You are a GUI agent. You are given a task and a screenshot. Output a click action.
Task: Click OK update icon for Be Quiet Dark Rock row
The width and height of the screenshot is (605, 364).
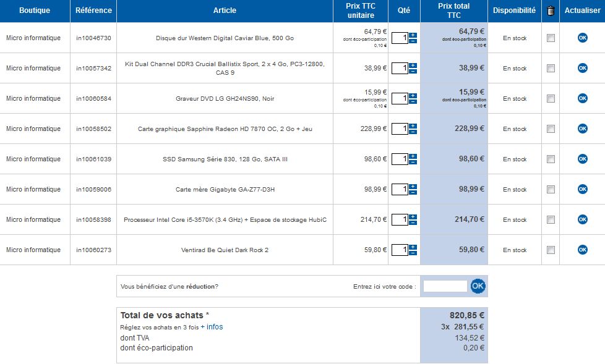582,250
